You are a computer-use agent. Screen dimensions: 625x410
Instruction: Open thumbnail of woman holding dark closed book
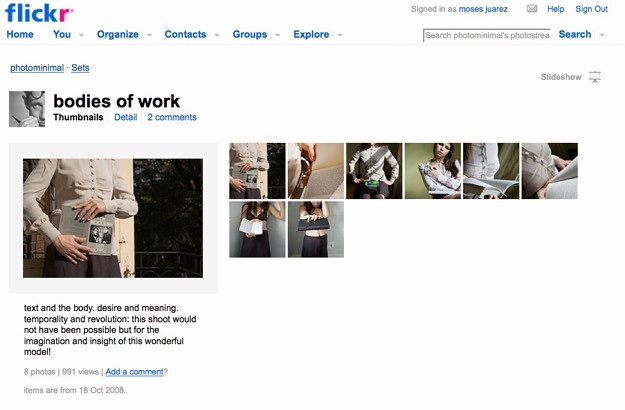[316, 230]
